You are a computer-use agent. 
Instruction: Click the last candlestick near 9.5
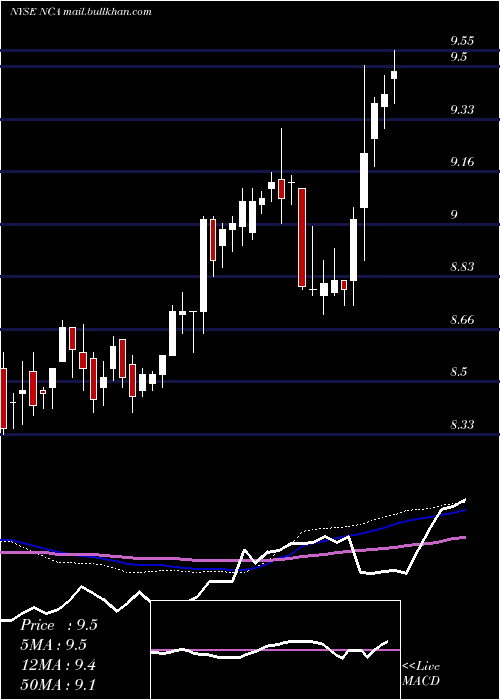pyautogui.click(x=394, y=75)
